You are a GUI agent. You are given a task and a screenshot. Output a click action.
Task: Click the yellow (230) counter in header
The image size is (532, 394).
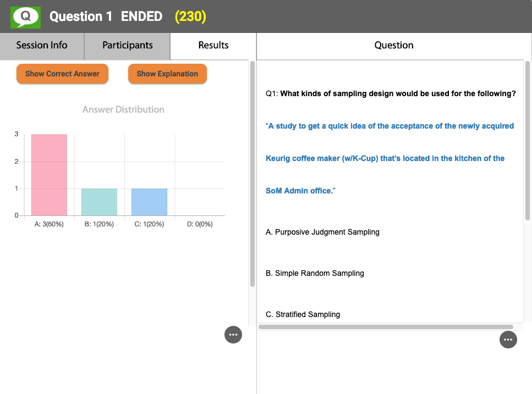190,16
